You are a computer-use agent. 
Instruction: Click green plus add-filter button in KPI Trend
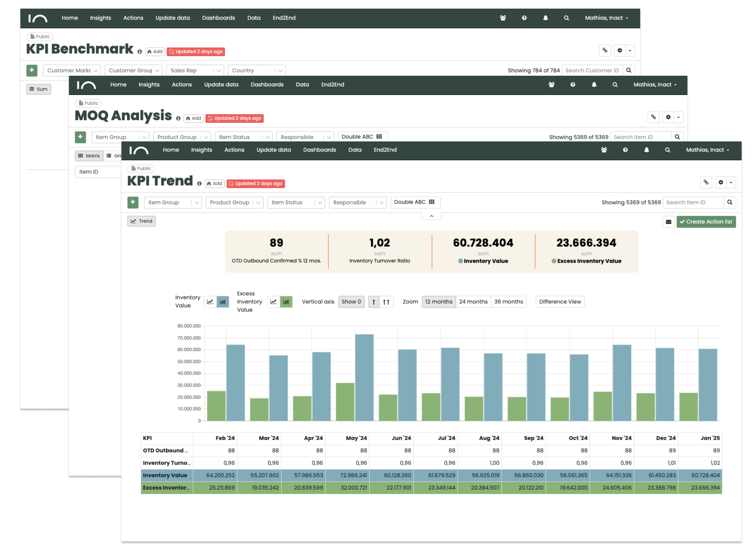(x=133, y=202)
